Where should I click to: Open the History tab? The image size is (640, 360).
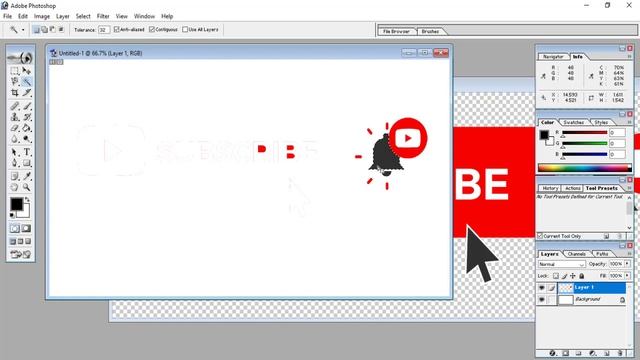point(550,188)
